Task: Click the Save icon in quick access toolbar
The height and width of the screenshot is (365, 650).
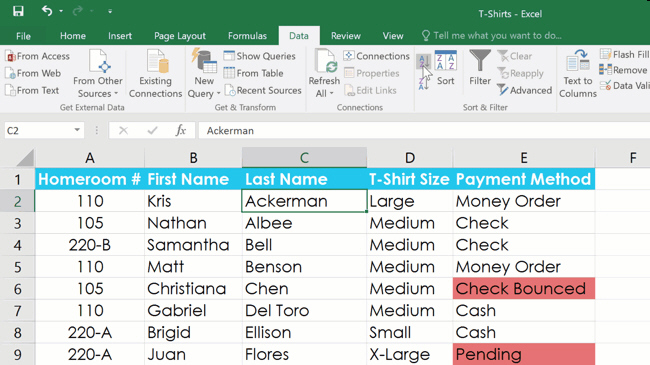Action: (18, 11)
